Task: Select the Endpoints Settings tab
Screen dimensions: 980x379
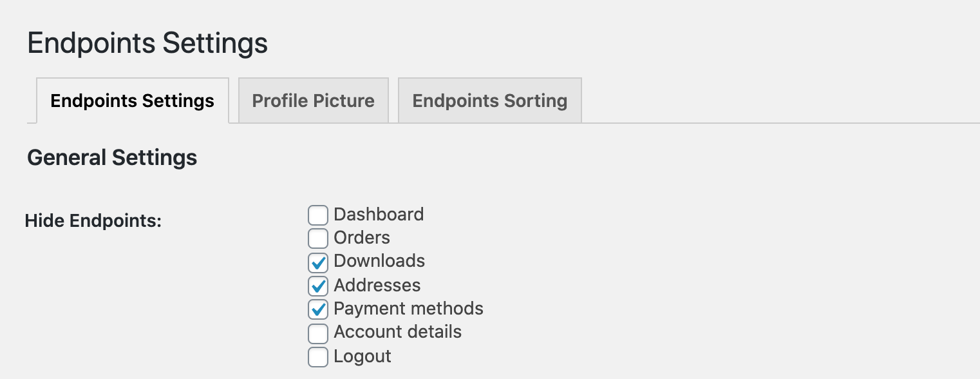Action: [132, 101]
